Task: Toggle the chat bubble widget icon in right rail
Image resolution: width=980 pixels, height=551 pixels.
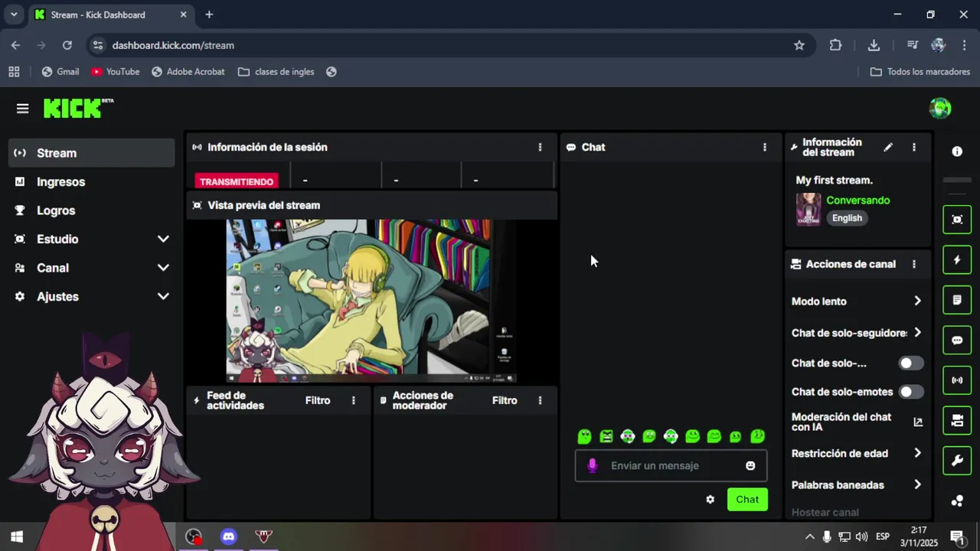Action: click(x=957, y=341)
